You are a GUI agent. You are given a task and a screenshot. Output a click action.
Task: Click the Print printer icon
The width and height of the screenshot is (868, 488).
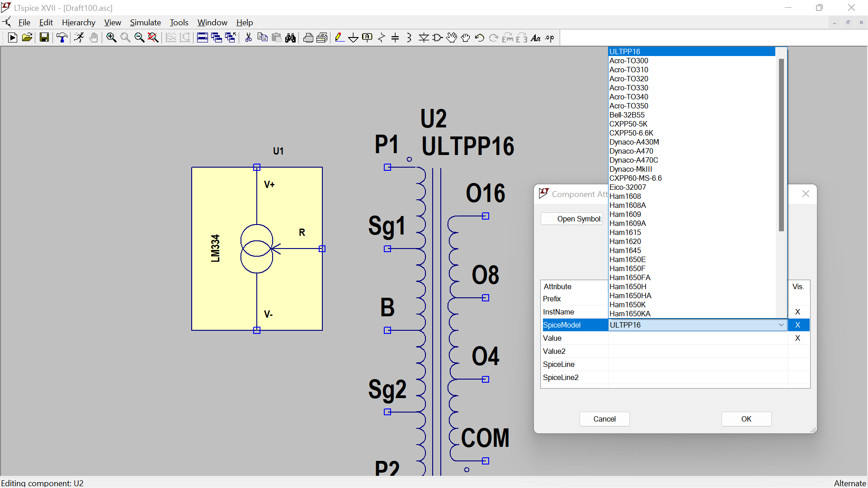pyautogui.click(x=322, y=38)
